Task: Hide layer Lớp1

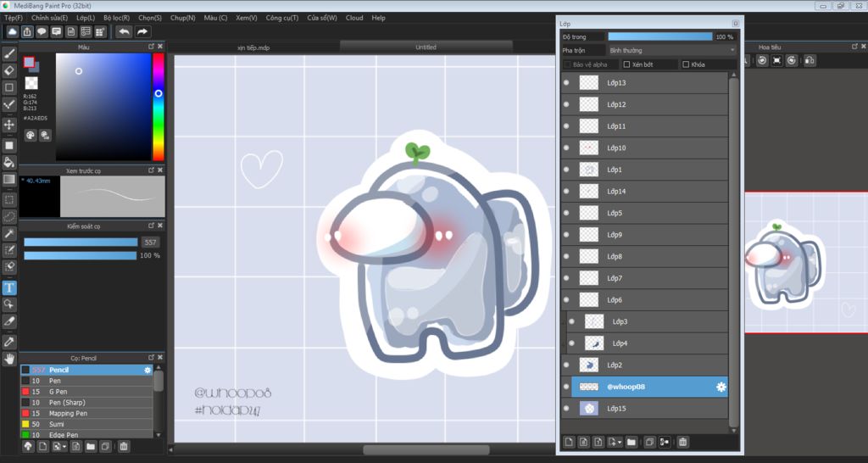Action: [x=566, y=170]
